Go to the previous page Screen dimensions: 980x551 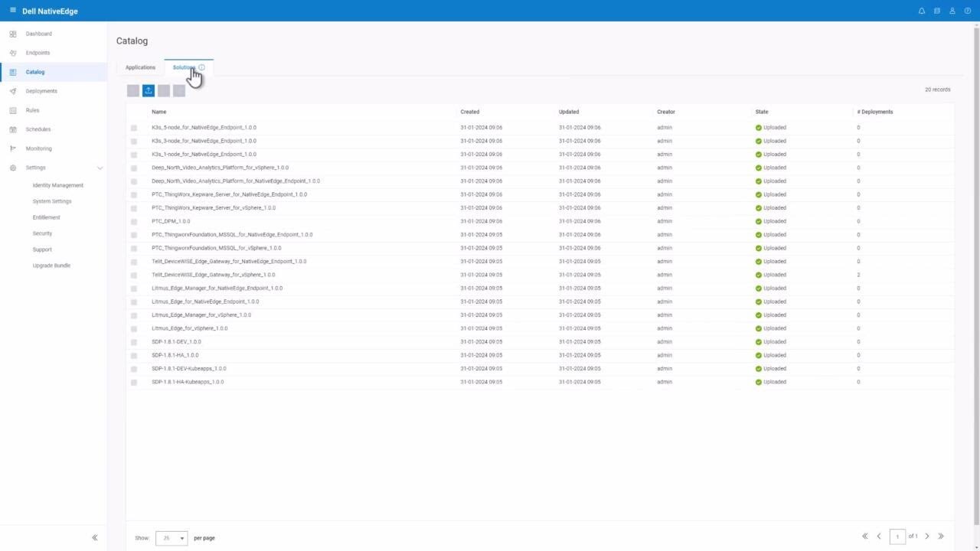[879, 536]
